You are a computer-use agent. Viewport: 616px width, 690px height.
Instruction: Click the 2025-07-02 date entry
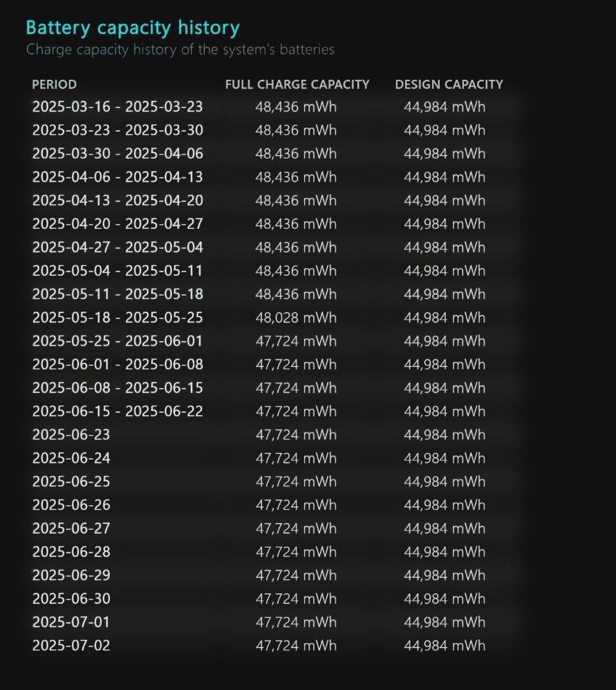click(71, 645)
